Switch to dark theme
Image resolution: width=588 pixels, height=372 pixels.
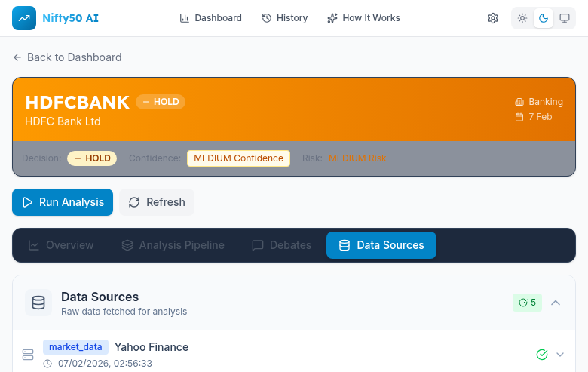coord(544,18)
